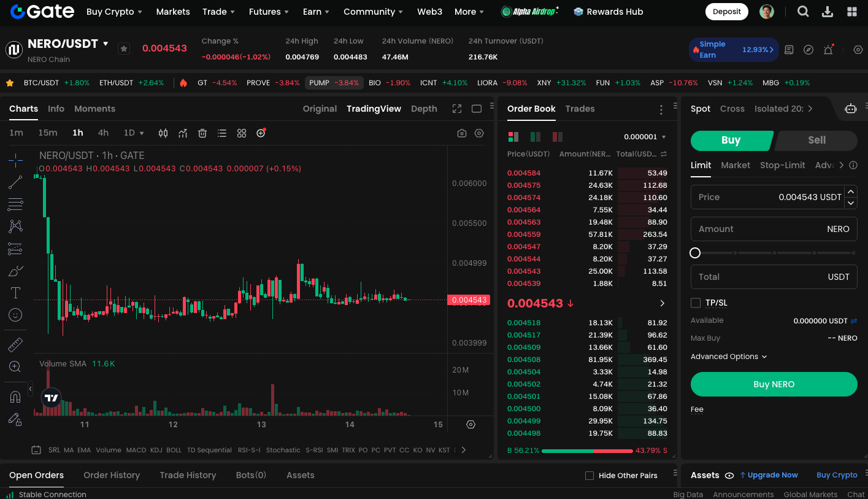Click the Total USDT input field
868x499 pixels.
pos(774,277)
